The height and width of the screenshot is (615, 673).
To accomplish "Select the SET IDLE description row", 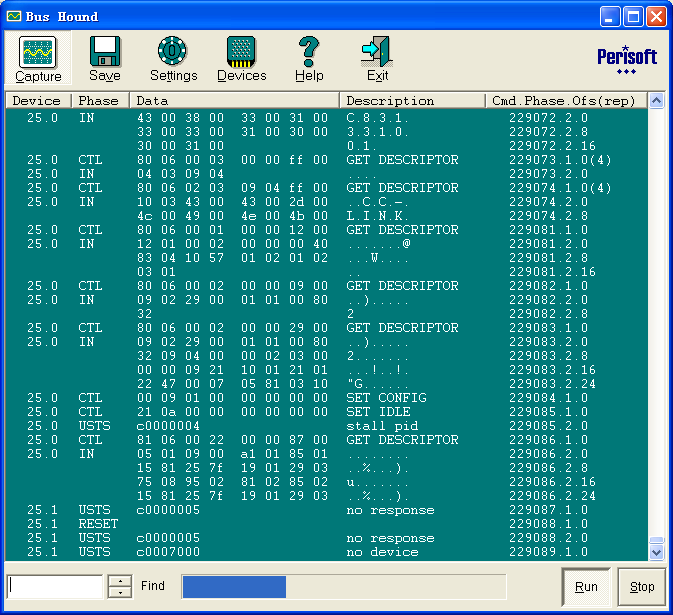I will pyautogui.click(x=378, y=412).
